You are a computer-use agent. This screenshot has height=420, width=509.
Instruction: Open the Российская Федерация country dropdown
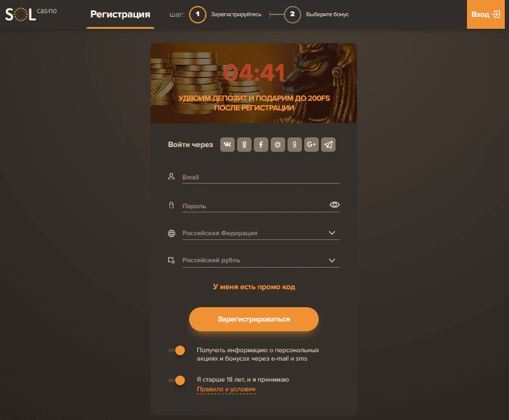click(261, 233)
